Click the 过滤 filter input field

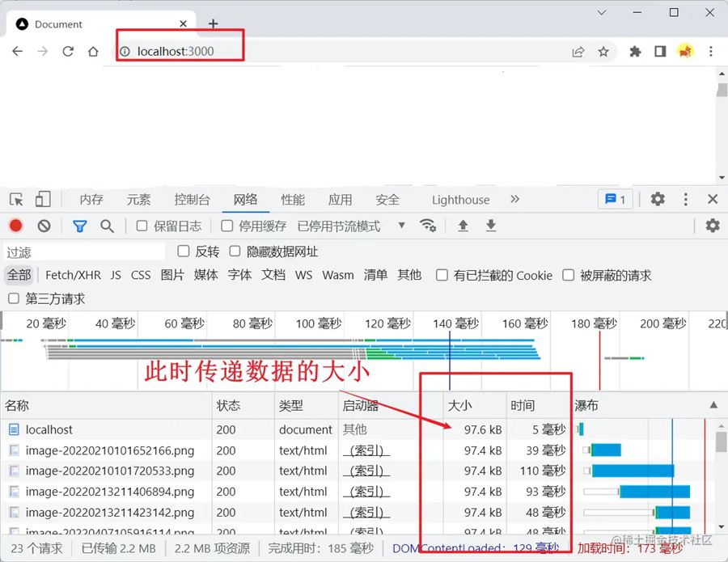click(x=85, y=252)
